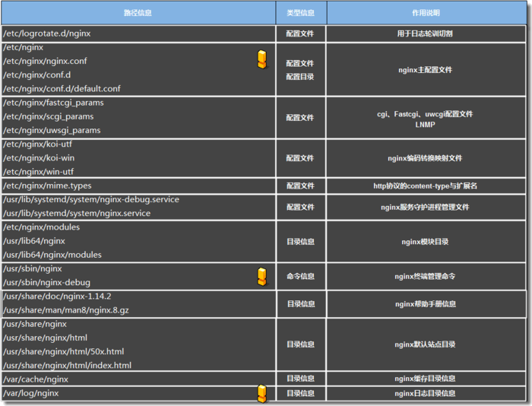Click the nginx主配置文件 description cell
This screenshot has width=532, height=406.
point(426,69)
